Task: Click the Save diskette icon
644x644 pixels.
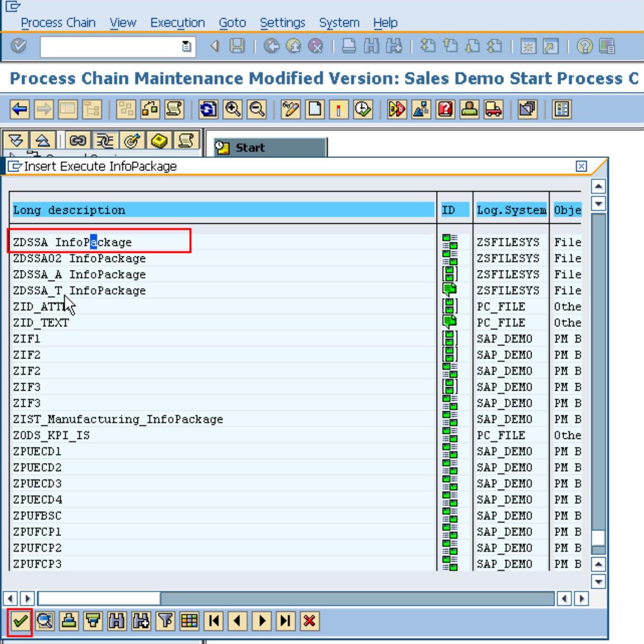Action: click(237, 46)
